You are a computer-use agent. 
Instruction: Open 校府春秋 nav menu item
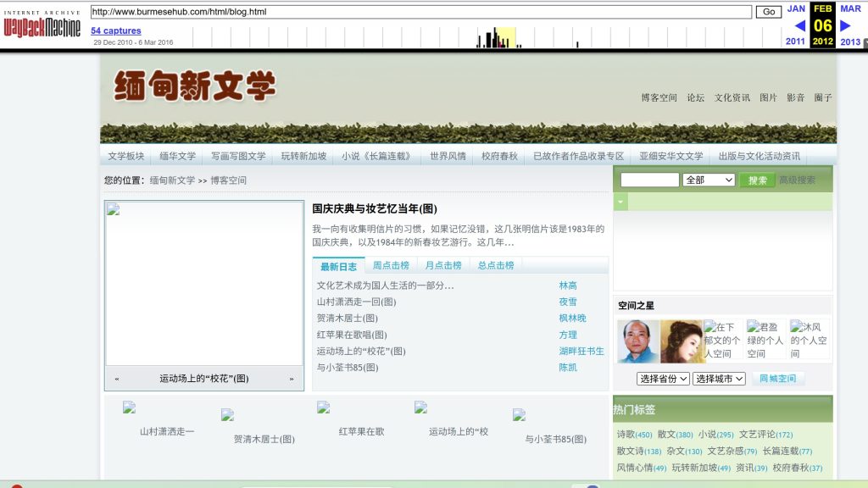click(x=499, y=156)
